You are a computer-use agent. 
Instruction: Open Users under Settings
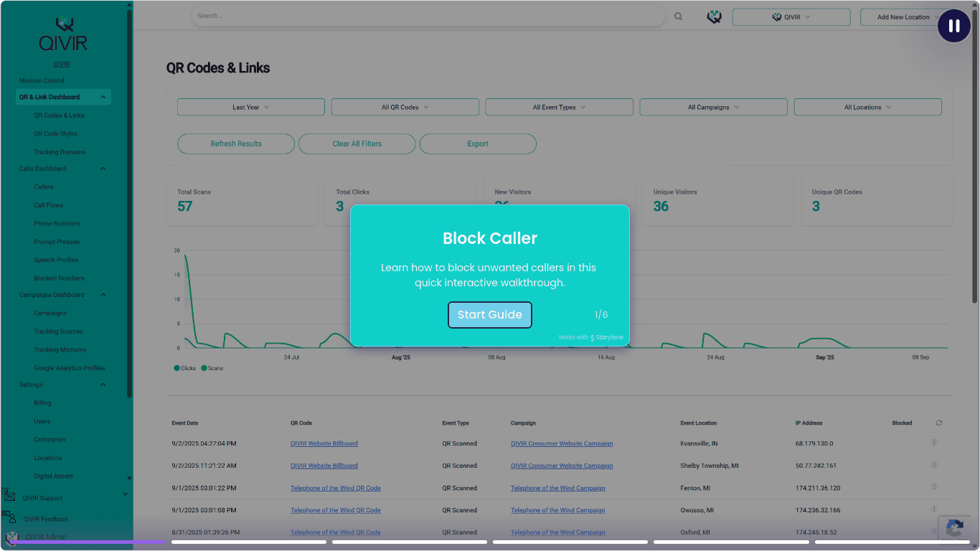(42, 421)
